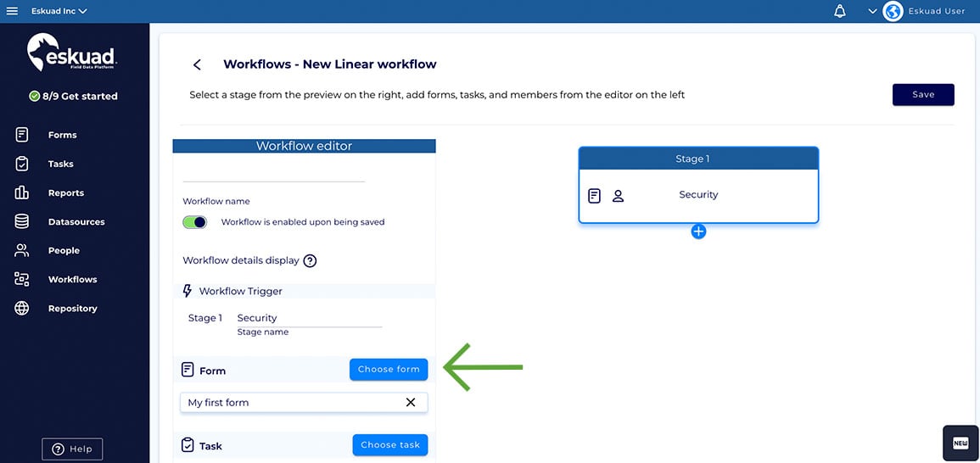Click the Workflows sidebar icon
Viewport: 980px width, 463px height.
click(22, 279)
